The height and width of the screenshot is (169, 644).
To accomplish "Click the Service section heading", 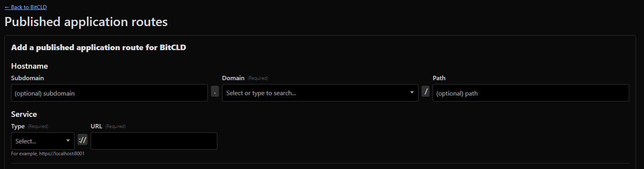I will click(24, 114).
